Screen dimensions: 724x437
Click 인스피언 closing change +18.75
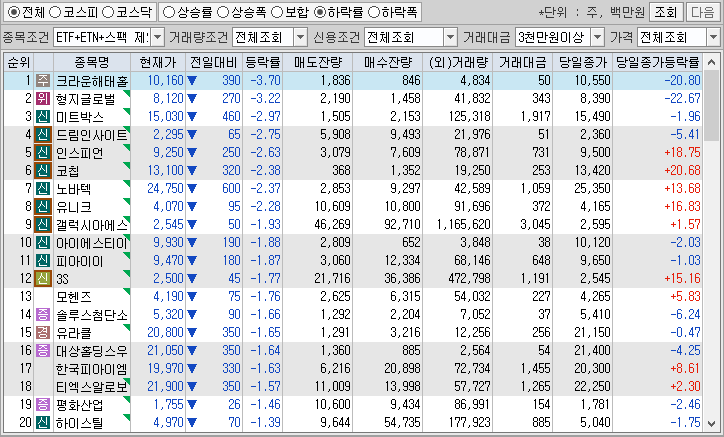682,152
